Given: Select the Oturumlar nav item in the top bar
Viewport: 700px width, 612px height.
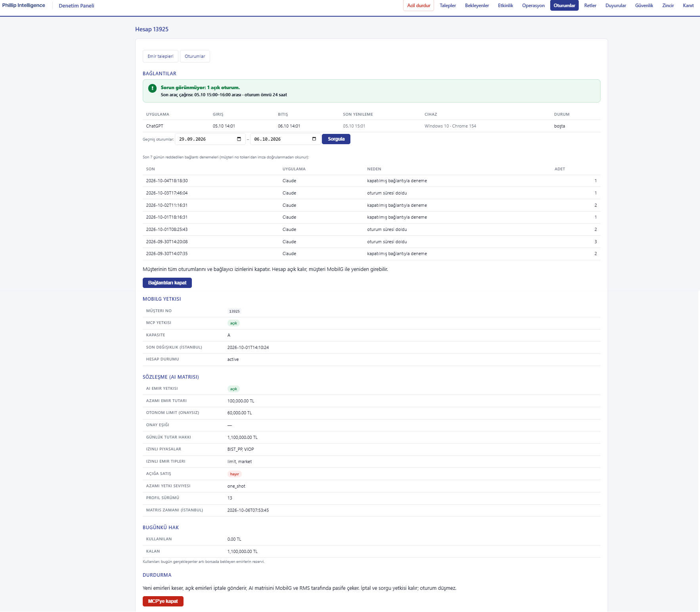Looking at the screenshot, I should pyautogui.click(x=564, y=6).
